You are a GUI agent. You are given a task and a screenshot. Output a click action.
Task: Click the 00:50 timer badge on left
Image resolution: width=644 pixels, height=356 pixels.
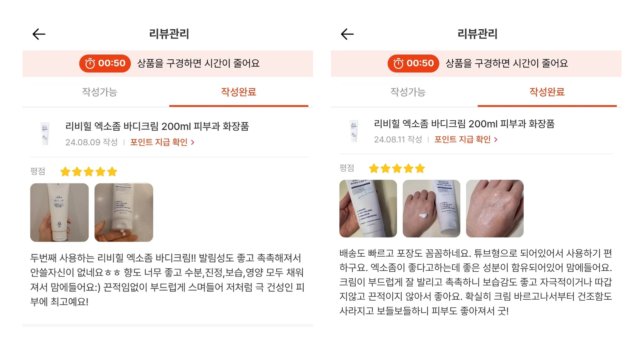(105, 63)
